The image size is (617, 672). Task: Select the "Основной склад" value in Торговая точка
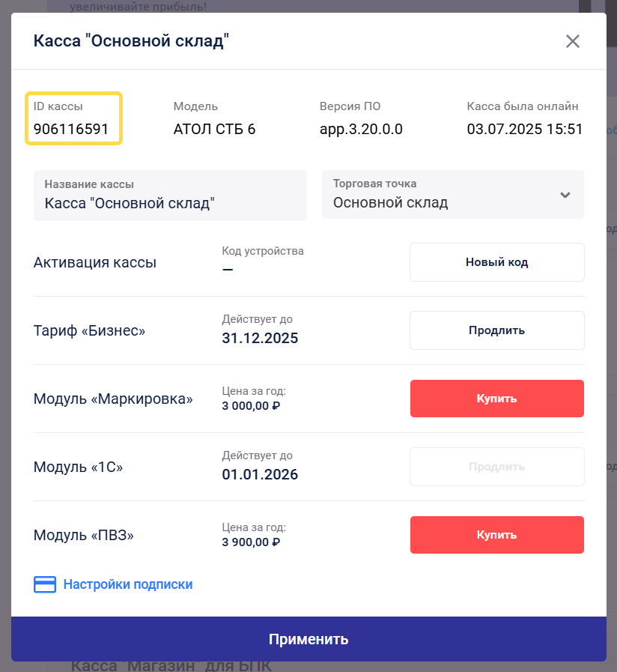391,202
